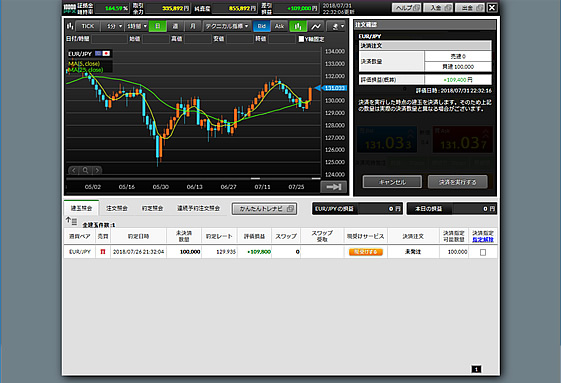Select line chart type icon
The width and height of the screenshot is (561, 383).
point(316,26)
